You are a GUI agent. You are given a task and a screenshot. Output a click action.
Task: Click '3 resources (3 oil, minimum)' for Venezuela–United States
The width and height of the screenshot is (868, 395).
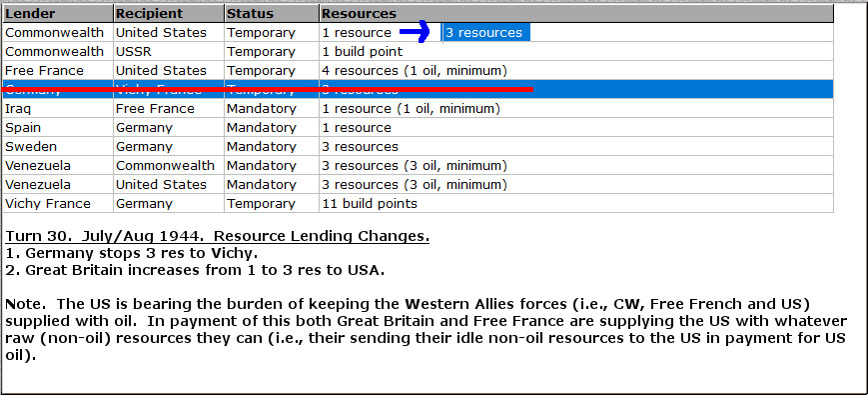tap(576, 184)
